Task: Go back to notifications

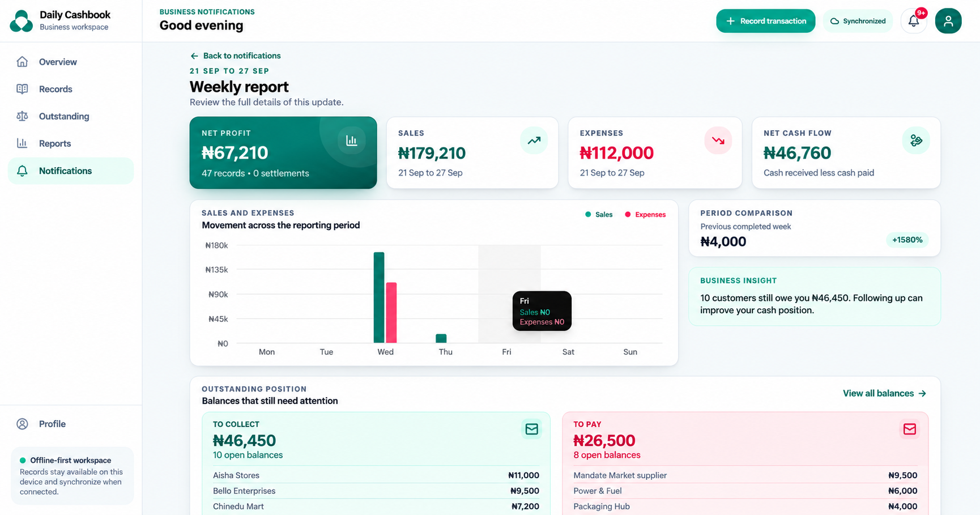Action: click(235, 56)
